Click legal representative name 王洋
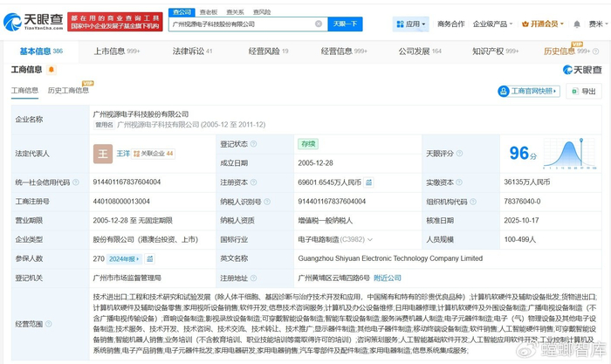 click(123, 154)
